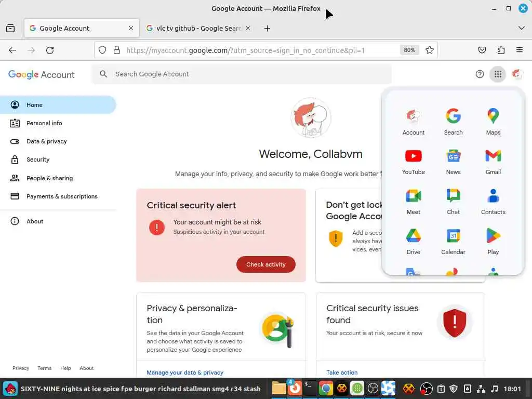532x399 pixels.
Task: Click the tracking protection shield icon
Action: 102,50
